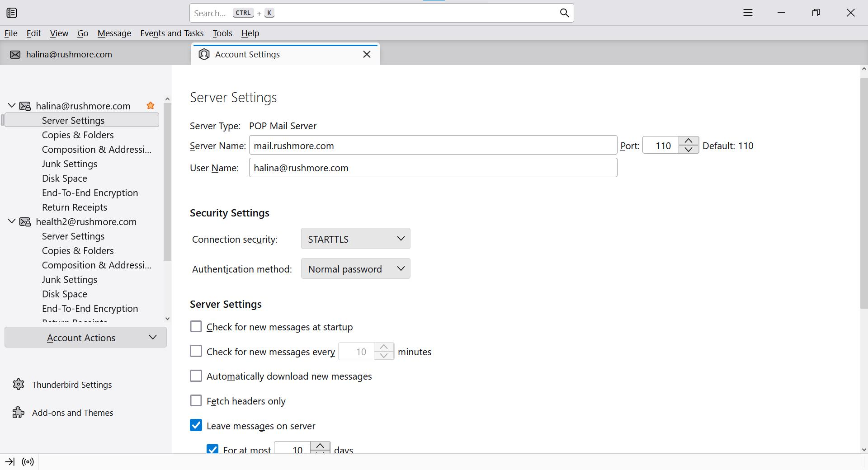Image resolution: width=868 pixels, height=470 pixels.
Task: Click the Thunderbird Settings gear icon
Action: point(19,385)
